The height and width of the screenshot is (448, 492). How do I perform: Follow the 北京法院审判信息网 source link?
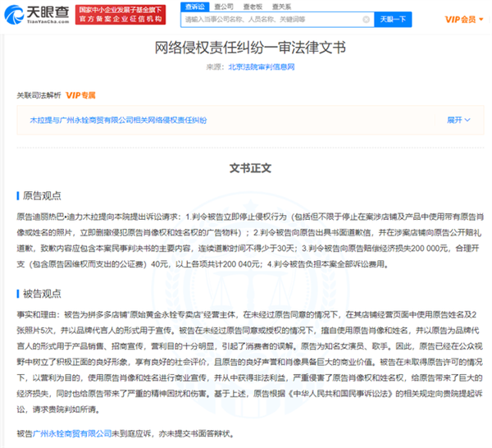coord(262,65)
